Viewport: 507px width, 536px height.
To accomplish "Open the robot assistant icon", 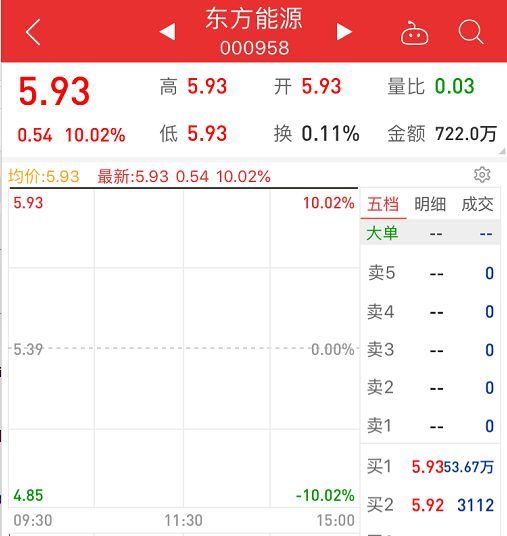I will [x=414, y=33].
